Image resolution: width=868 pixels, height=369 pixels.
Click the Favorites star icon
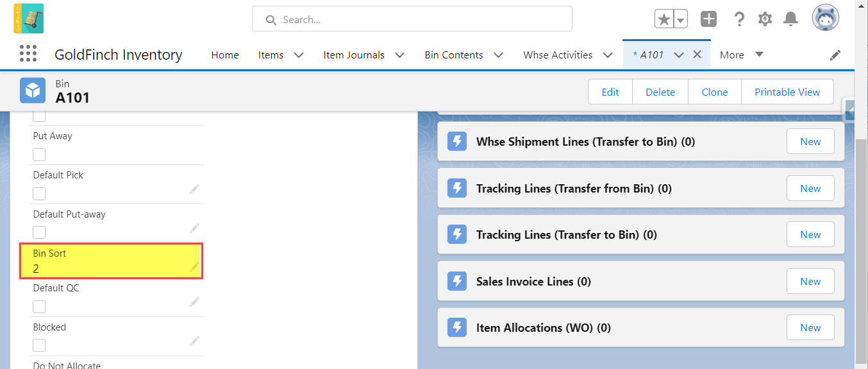(664, 19)
